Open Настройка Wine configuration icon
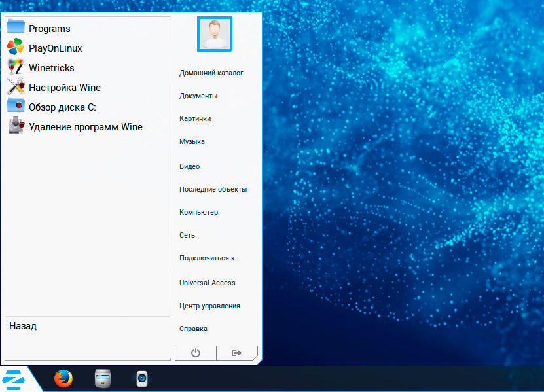Screen dimensions: 544x392 [16, 87]
